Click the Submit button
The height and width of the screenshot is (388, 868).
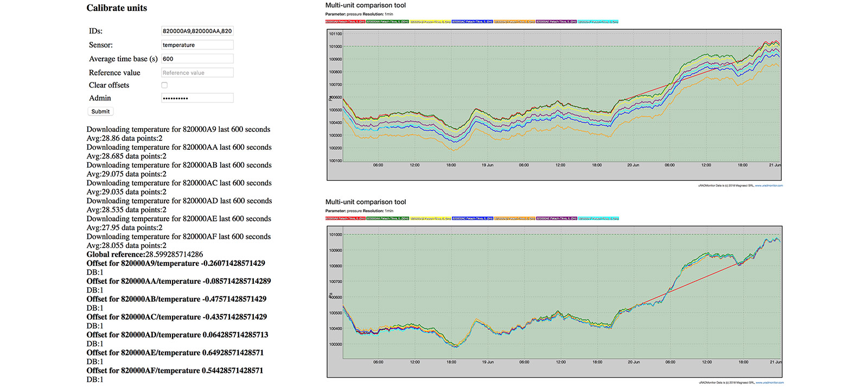pyautogui.click(x=100, y=111)
